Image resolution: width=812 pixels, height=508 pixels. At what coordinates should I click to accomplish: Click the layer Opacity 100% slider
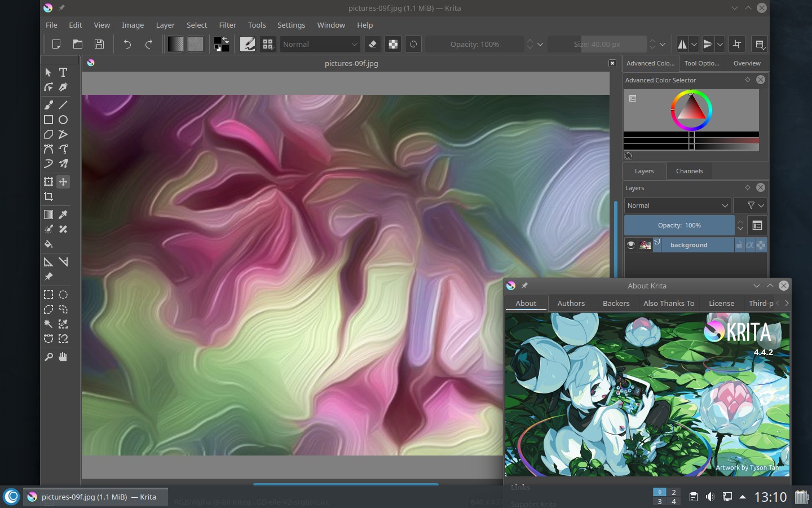click(679, 225)
